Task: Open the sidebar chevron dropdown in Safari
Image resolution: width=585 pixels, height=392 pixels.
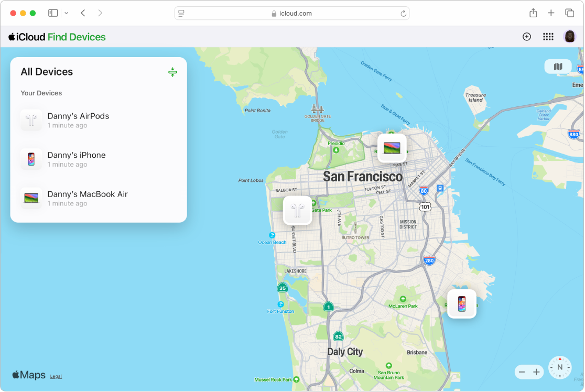Action: (66, 13)
